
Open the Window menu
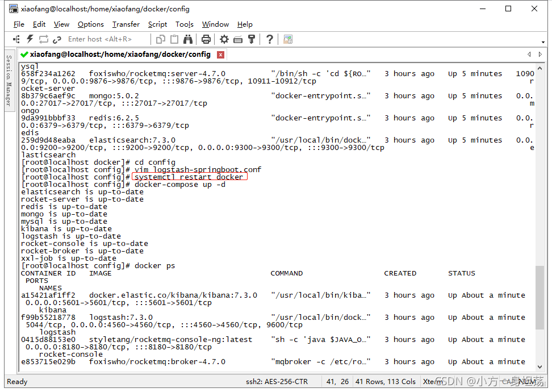point(215,24)
